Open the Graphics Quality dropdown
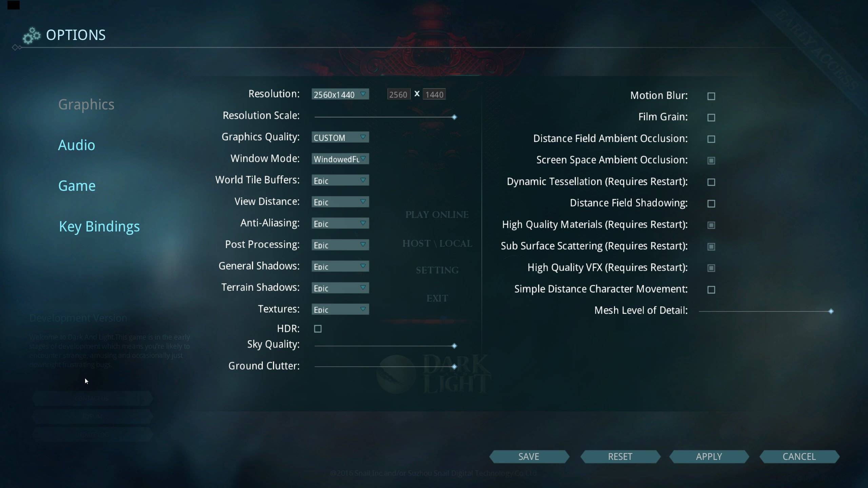 340,137
